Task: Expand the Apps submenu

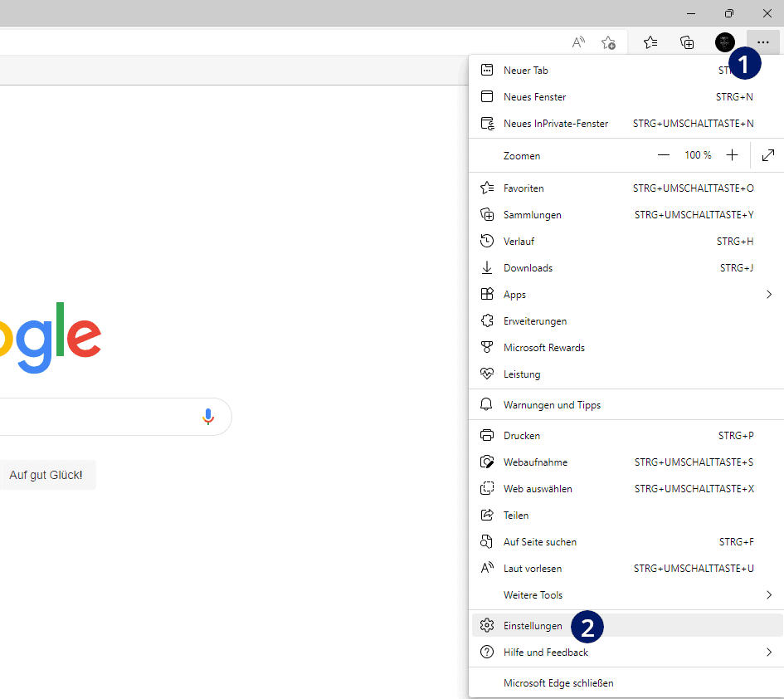Action: point(514,294)
